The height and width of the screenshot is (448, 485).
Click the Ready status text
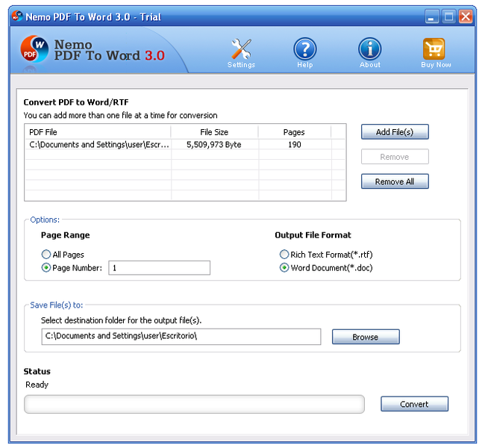(37, 385)
